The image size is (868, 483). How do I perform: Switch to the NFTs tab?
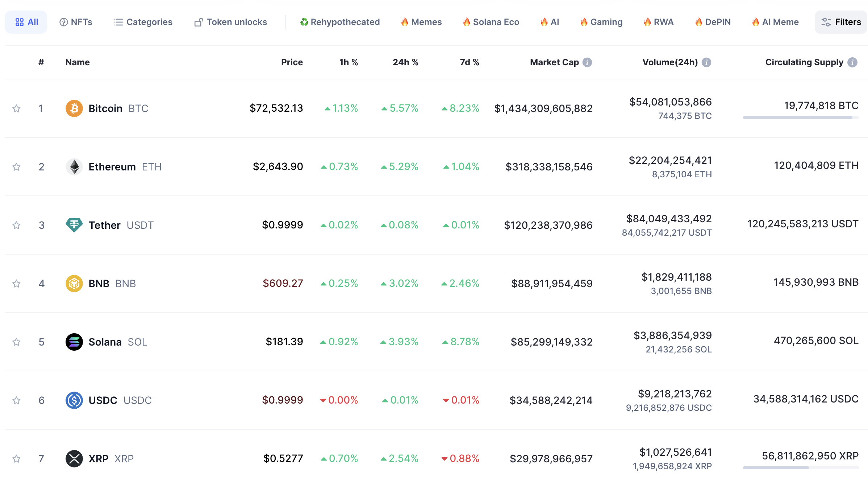click(x=76, y=22)
